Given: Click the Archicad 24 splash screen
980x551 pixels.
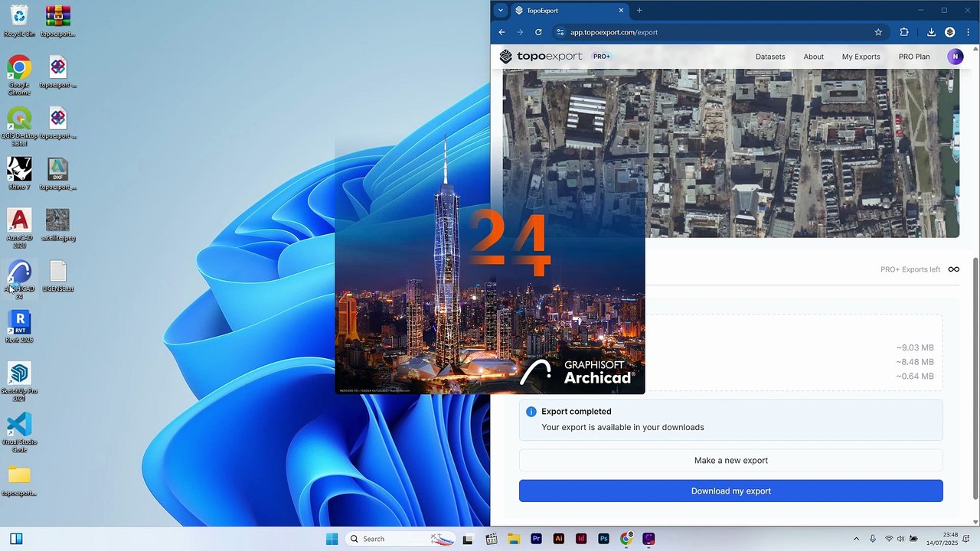Looking at the screenshot, I should 490,266.
